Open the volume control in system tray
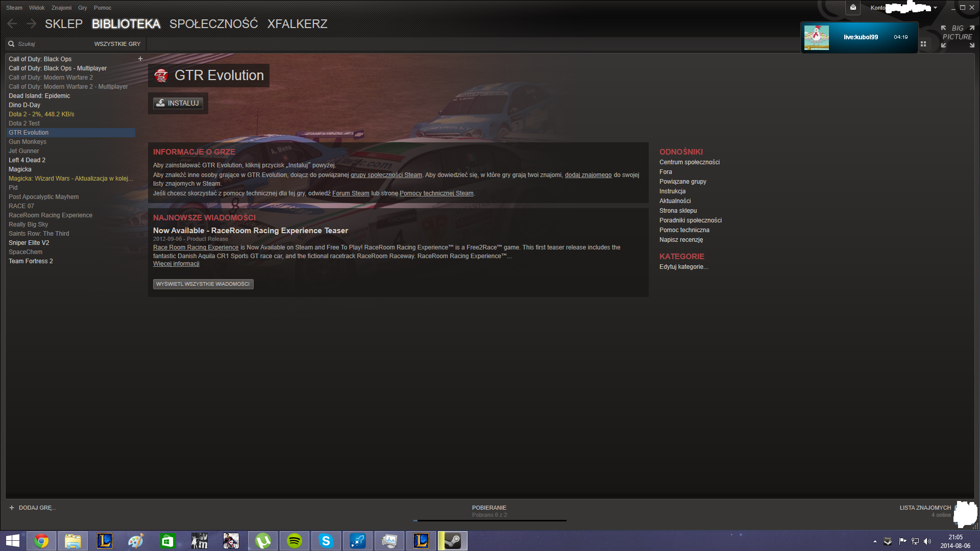The height and width of the screenshot is (551, 980). coord(927,541)
